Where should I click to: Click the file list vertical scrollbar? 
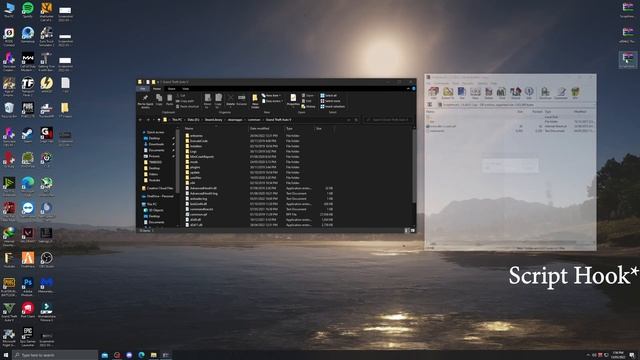[414, 167]
